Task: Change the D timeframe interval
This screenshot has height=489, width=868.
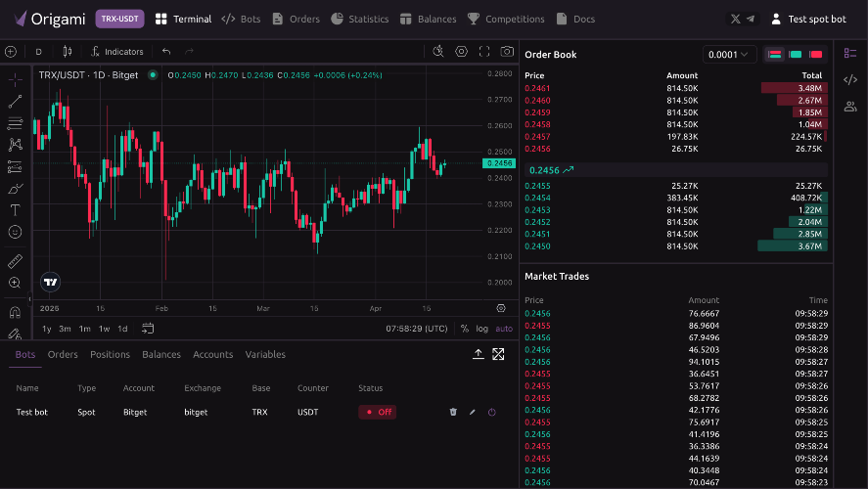Action: 39,52
